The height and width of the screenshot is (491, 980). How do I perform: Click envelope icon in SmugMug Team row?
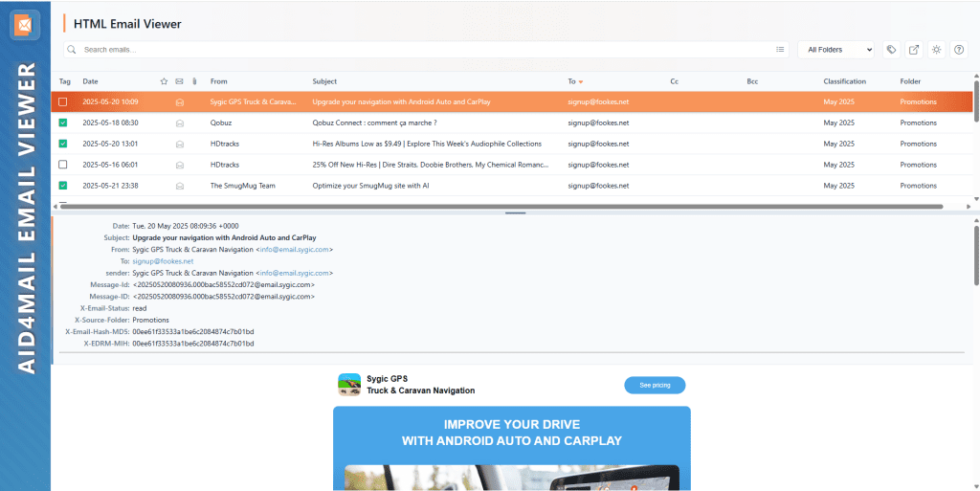coord(179,186)
